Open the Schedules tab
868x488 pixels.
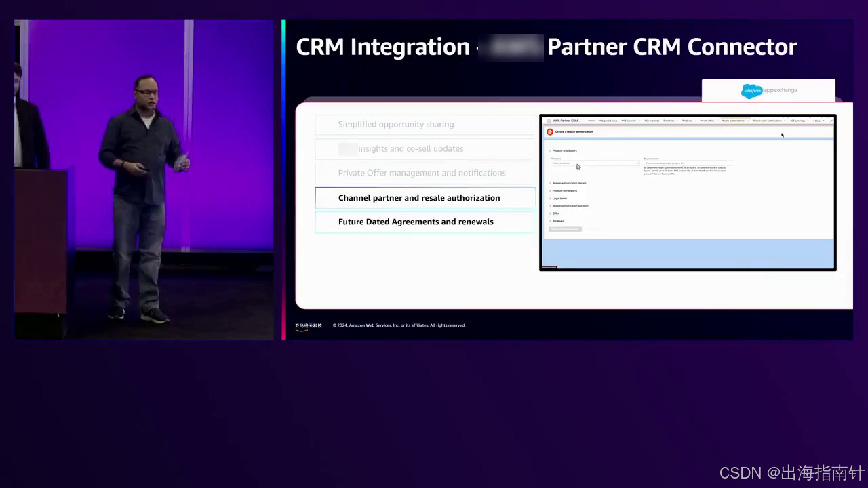click(669, 121)
